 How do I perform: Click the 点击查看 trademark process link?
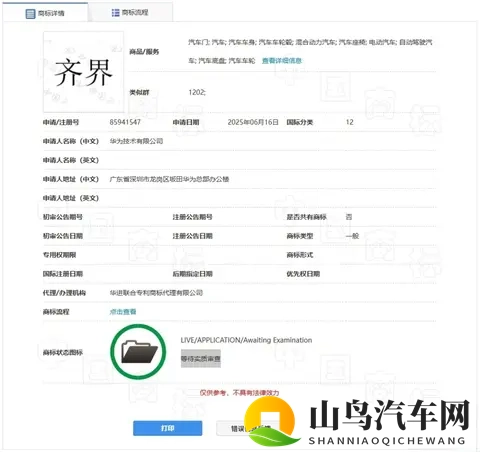tap(123, 312)
